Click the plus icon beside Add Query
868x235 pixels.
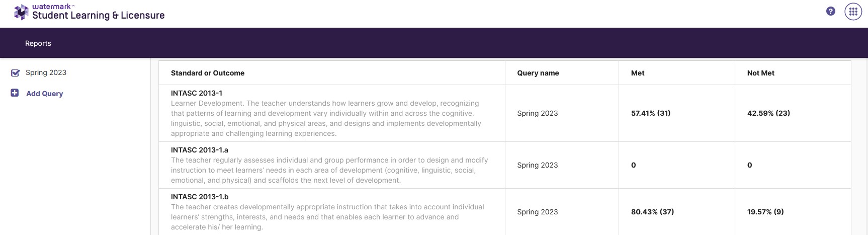15,93
